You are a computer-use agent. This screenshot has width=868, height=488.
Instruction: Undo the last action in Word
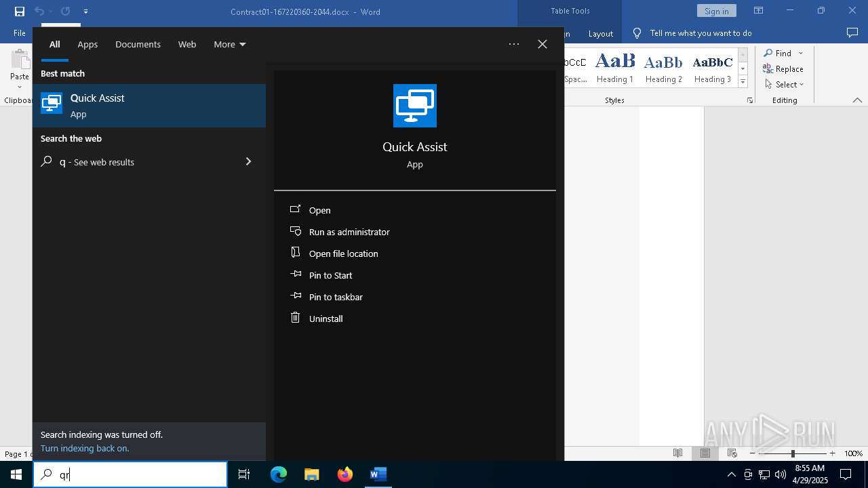(39, 12)
